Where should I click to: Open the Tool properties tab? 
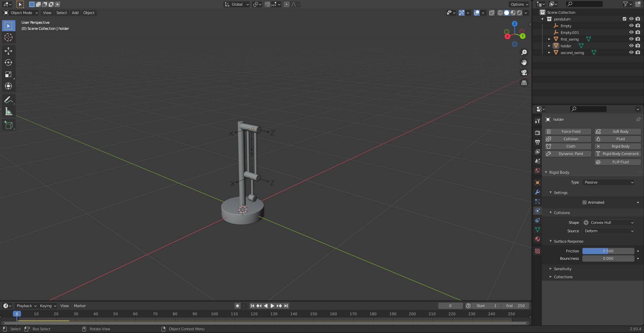(x=538, y=121)
